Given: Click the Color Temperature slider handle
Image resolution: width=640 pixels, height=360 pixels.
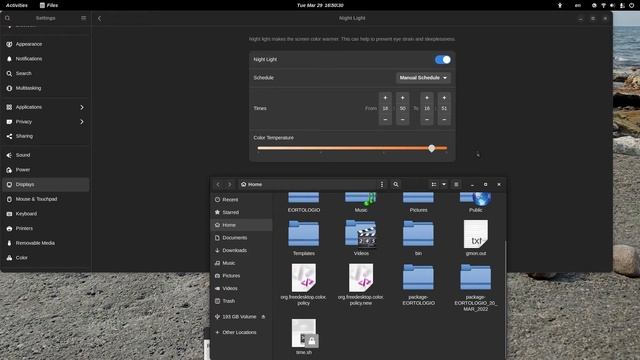Looking at the screenshot, I should [431, 148].
